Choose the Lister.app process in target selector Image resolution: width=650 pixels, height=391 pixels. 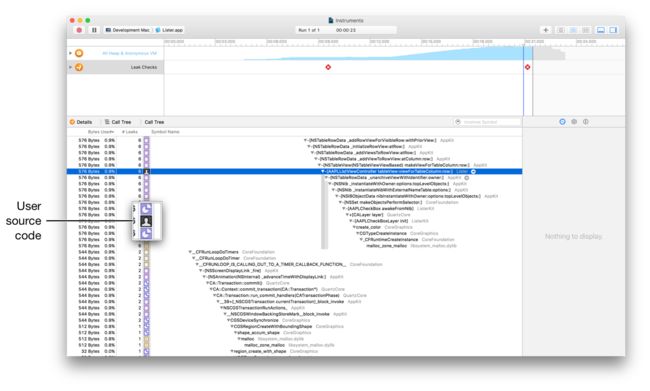pos(169,30)
